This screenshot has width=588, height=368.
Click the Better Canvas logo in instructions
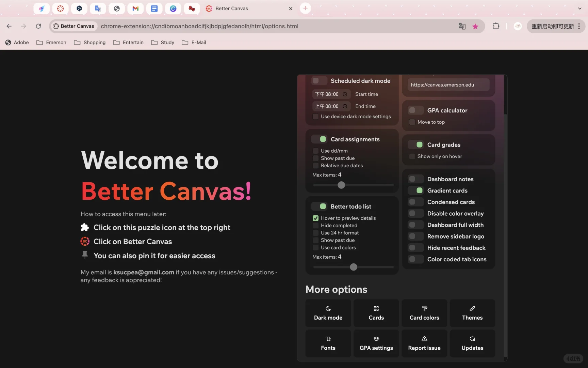coord(85,241)
